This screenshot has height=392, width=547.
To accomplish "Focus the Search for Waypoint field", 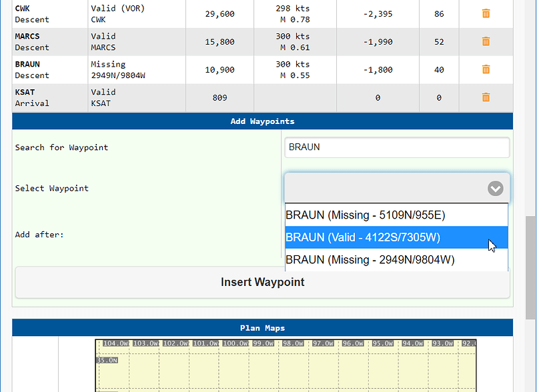I will click(x=397, y=147).
